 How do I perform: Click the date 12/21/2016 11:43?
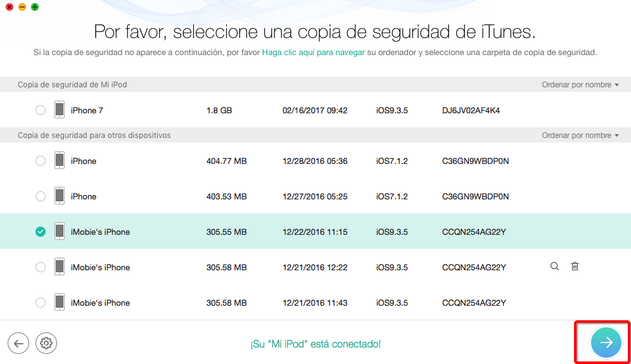point(315,303)
